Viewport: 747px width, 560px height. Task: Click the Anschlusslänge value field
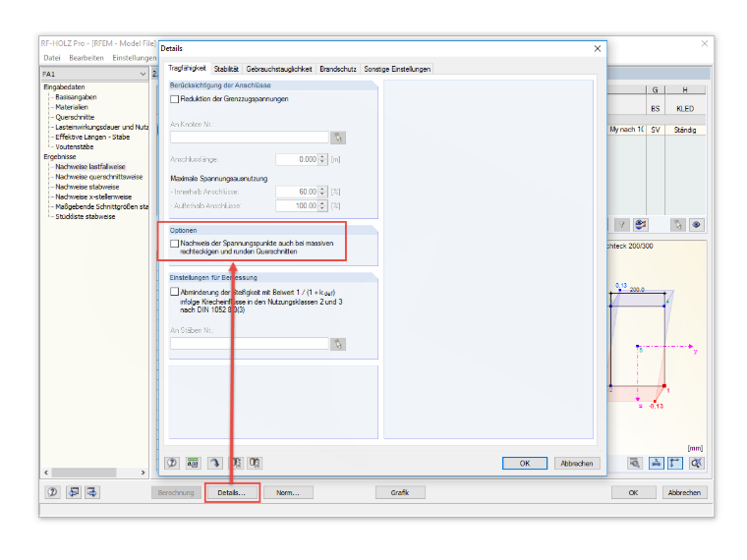tap(297, 159)
